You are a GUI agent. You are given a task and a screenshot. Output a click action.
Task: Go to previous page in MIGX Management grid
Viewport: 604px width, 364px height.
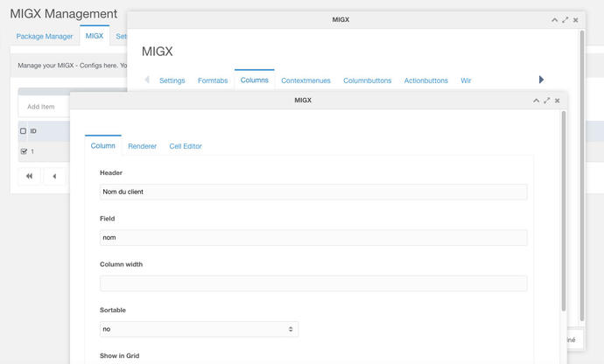54,176
